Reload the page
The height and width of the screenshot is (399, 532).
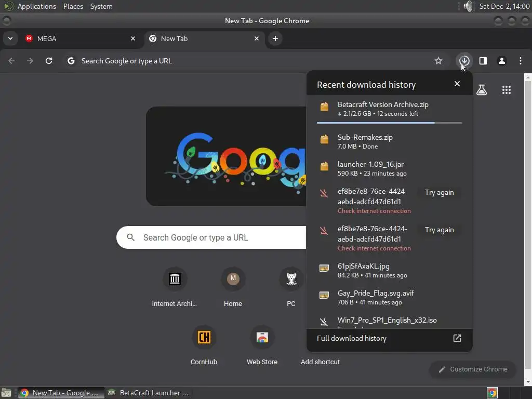(x=49, y=61)
